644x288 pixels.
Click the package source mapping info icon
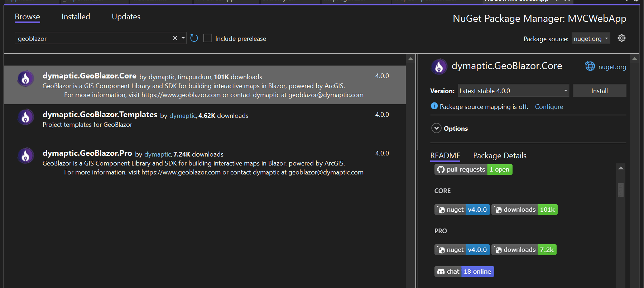coord(434,106)
